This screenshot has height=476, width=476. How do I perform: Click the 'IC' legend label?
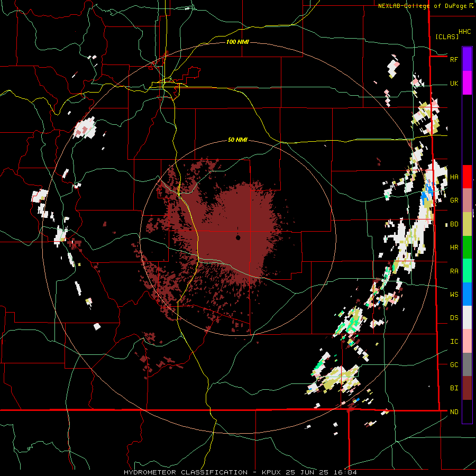pyautogui.click(x=454, y=342)
